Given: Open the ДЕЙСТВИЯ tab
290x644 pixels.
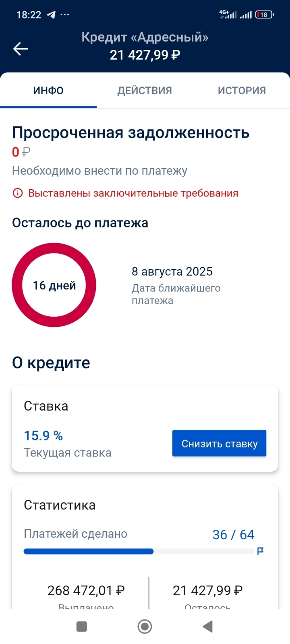Looking at the screenshot, I should (145, 91).
